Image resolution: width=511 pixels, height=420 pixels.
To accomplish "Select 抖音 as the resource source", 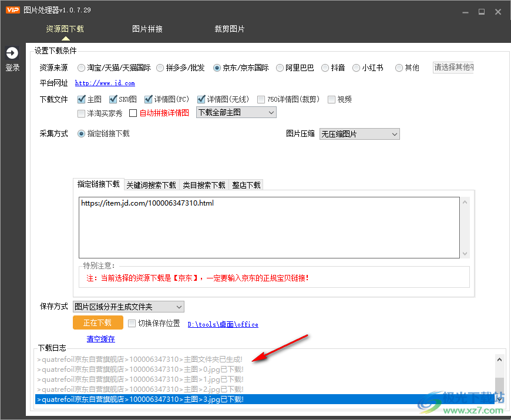I will 325,68.
